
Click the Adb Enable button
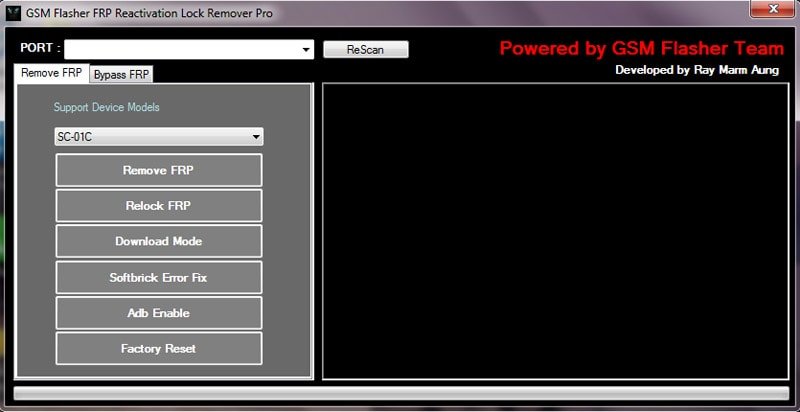tap(159, 313)
